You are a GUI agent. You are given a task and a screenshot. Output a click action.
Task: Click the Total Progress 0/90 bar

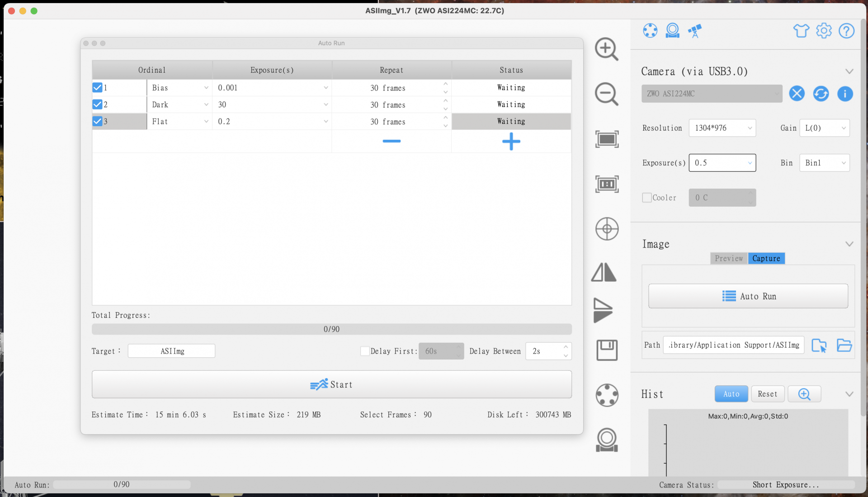click(331, 329)
